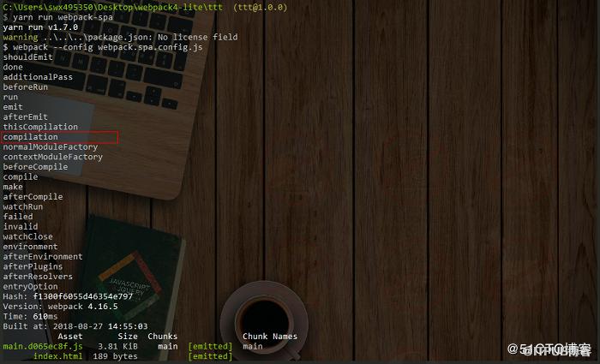Click the '189 bytes' size value
Viewport: 600px width, 364px height.
tap(115, 356)
